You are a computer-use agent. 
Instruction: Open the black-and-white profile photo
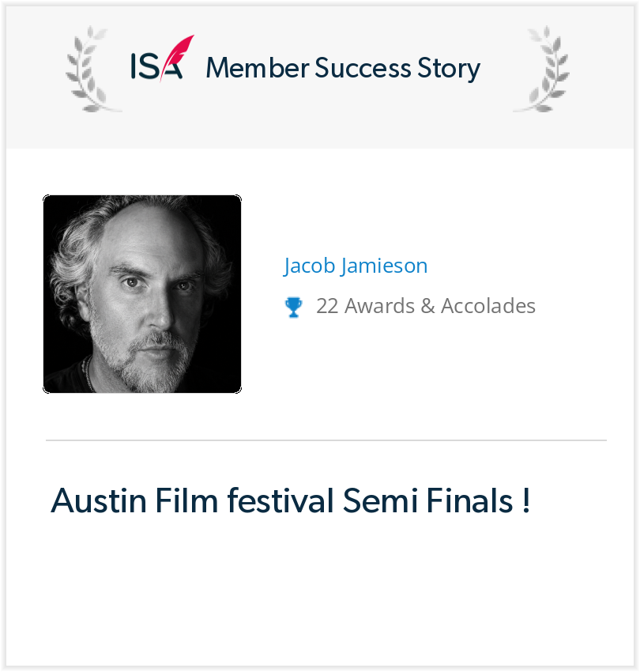[x=142, y=294]
